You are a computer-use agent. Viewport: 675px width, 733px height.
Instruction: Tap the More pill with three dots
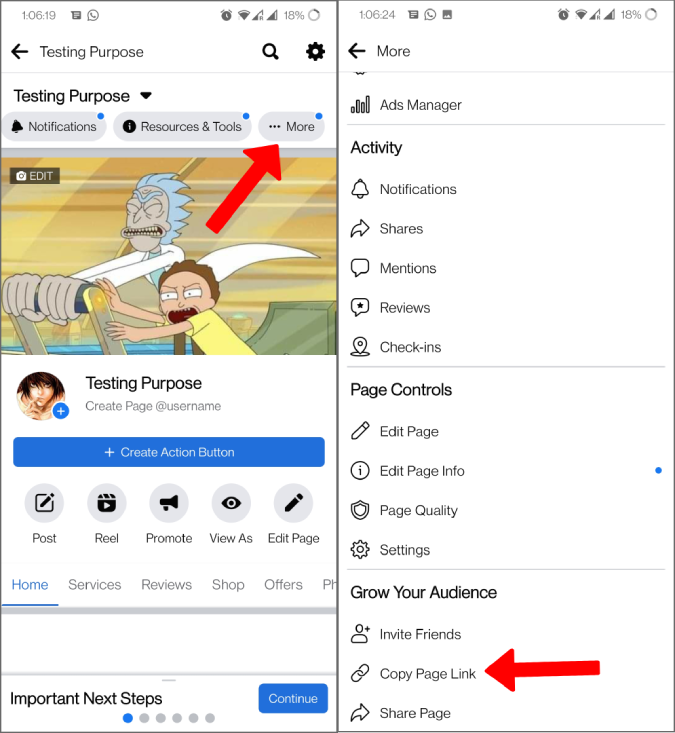[x=291, y=126]
